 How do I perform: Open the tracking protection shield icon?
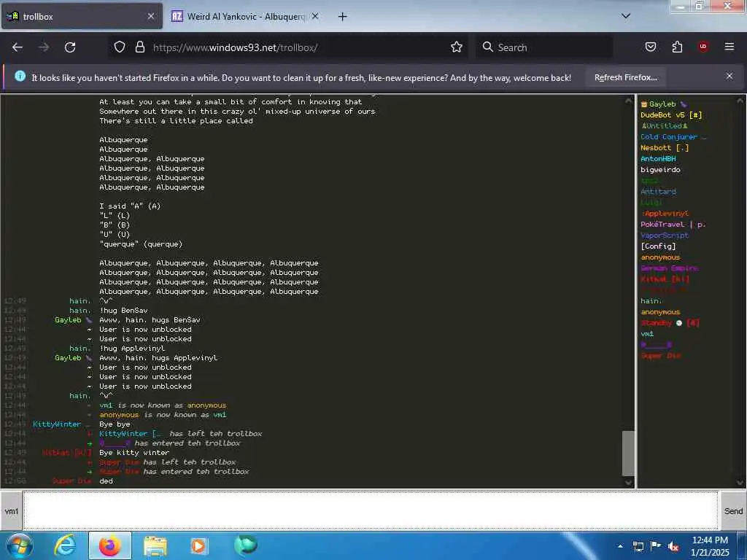[120, 47]
